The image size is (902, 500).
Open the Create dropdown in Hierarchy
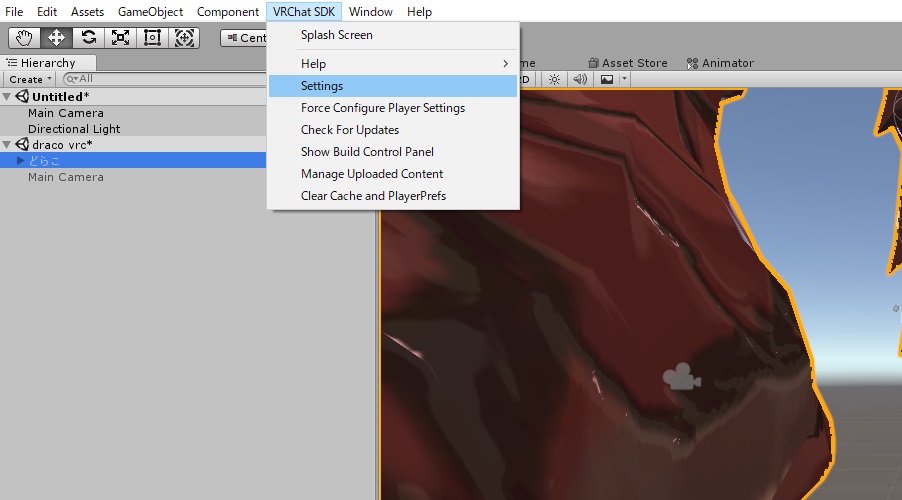click(x=30, y=79)
